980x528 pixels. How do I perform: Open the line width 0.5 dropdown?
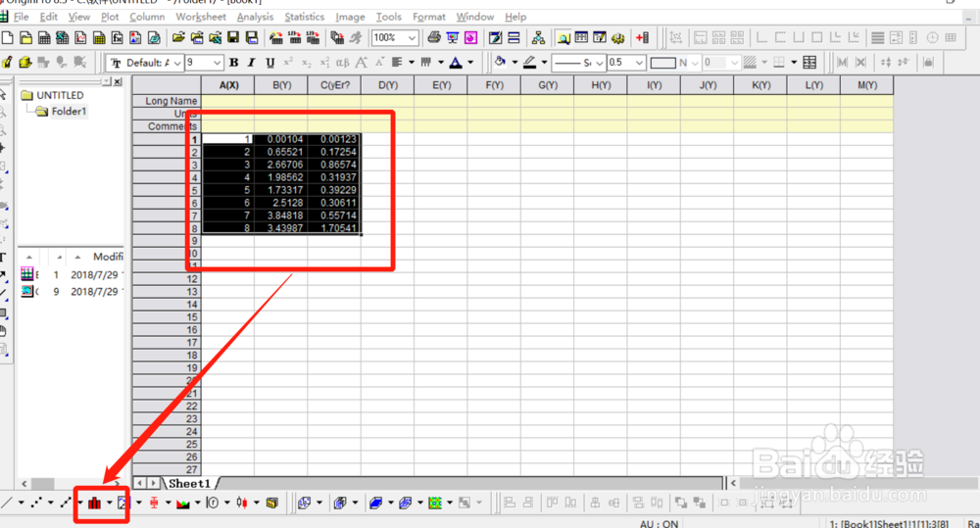pyautogui.click(x=639, y=63)
